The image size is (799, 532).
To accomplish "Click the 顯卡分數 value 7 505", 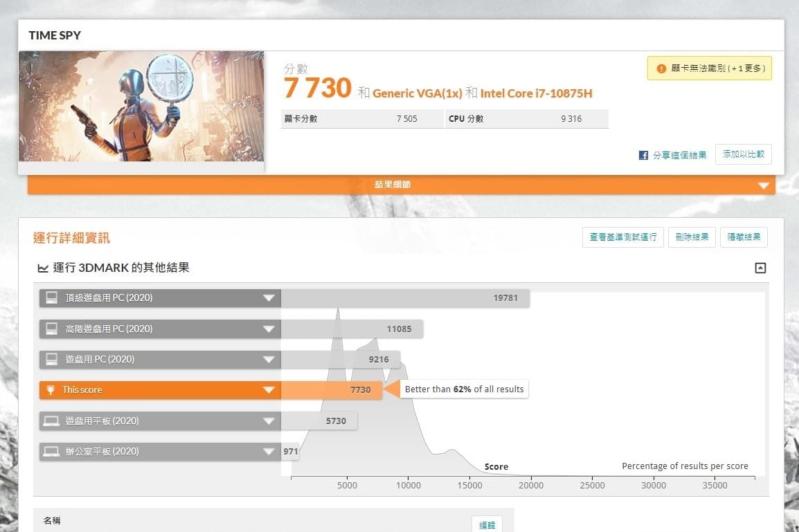I will (x=406, y=118).
